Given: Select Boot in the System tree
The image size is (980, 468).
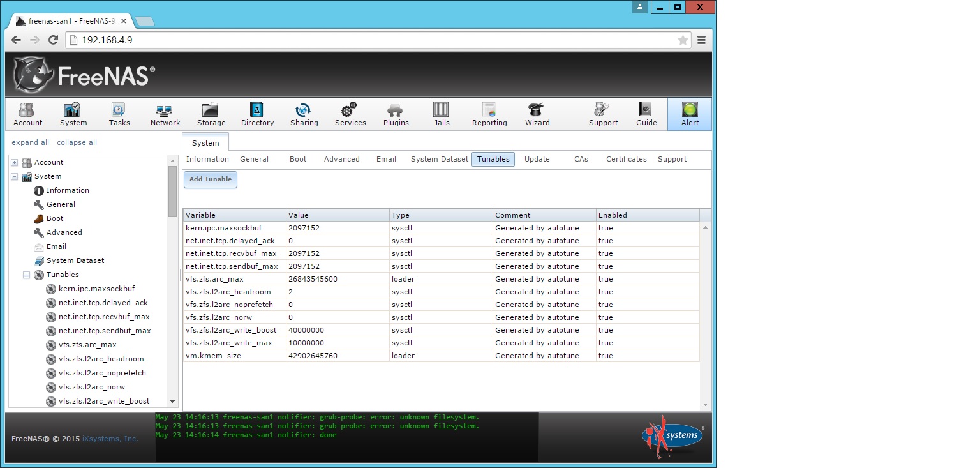Looking at the screenshot, I should 55,218.
